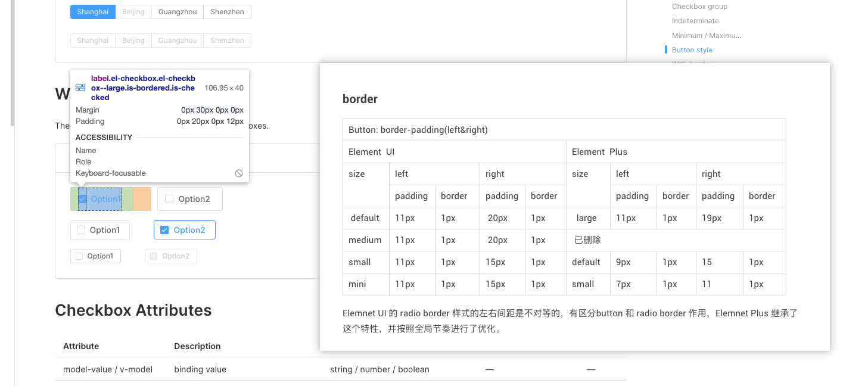Click the not-focusable icon beside Keyboard-focusable

(239, 173)
